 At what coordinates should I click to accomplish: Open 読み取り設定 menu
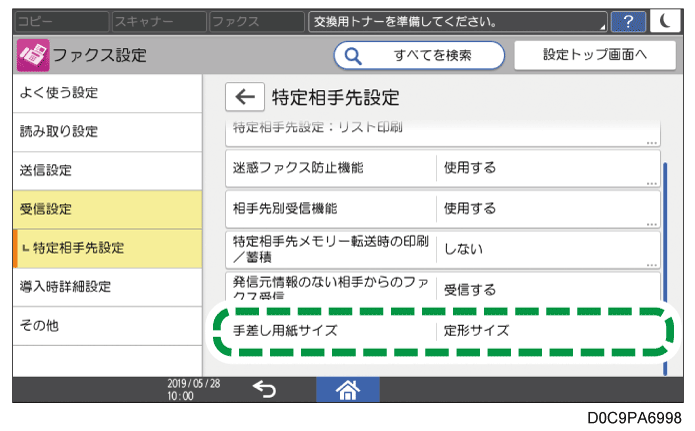[x=107, y=132]
